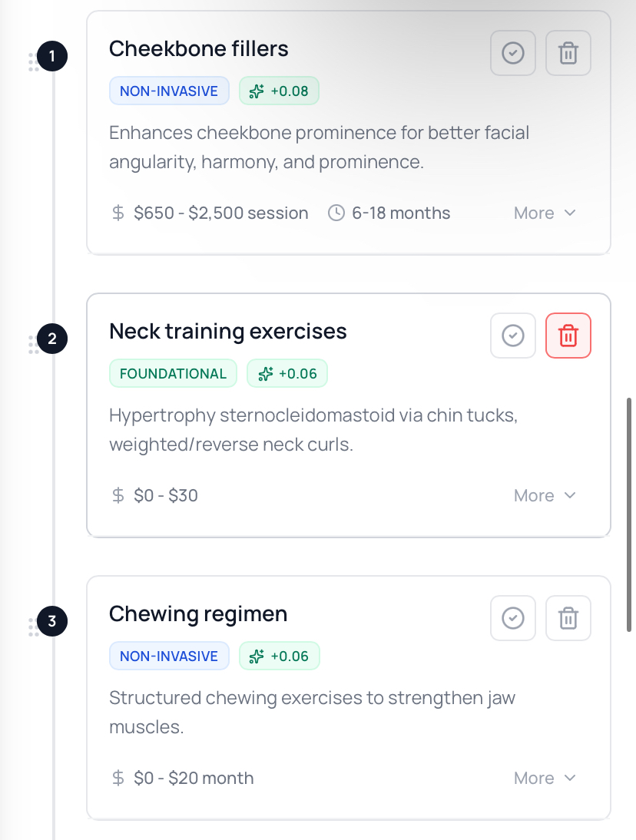The image size is (636, 840).
Task: Expand More details for Chewing regimen
Action: coord(545,778)
